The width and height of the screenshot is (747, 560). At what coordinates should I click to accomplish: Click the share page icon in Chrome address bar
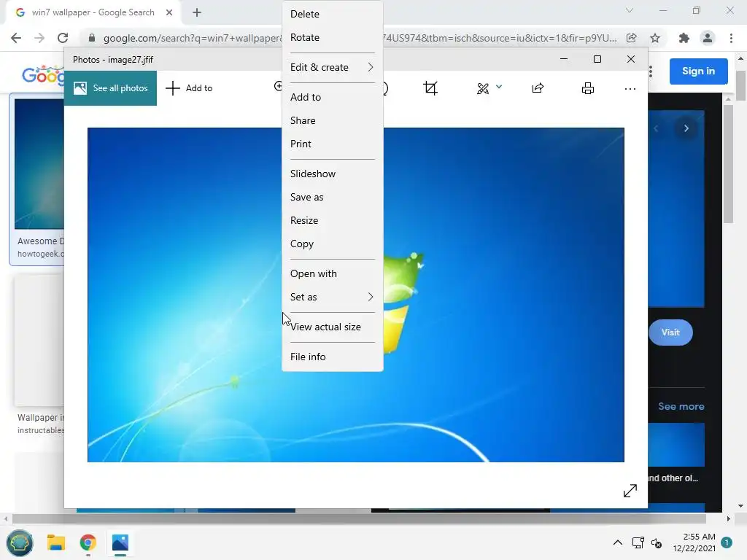click(x=631, y=38)
